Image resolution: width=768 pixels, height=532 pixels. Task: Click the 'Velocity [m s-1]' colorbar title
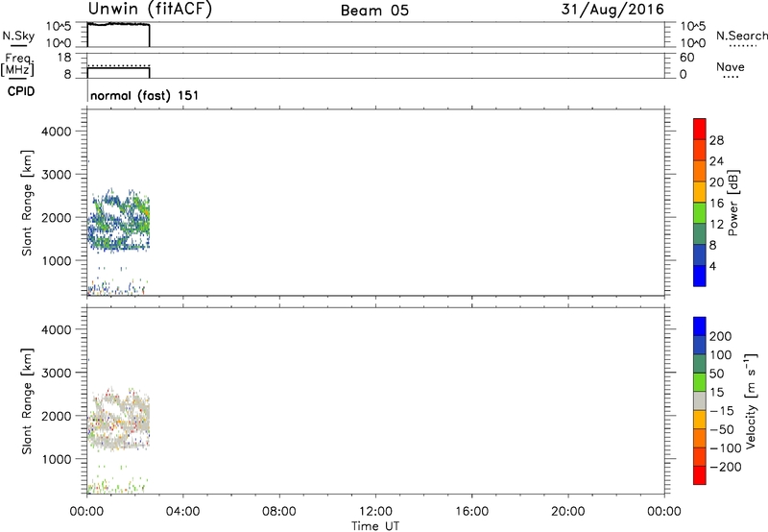751,401
